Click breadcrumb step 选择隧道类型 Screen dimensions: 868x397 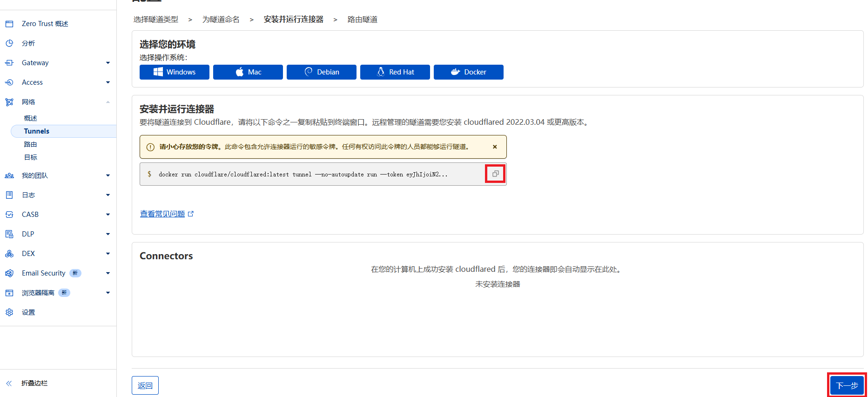[156, 20]
